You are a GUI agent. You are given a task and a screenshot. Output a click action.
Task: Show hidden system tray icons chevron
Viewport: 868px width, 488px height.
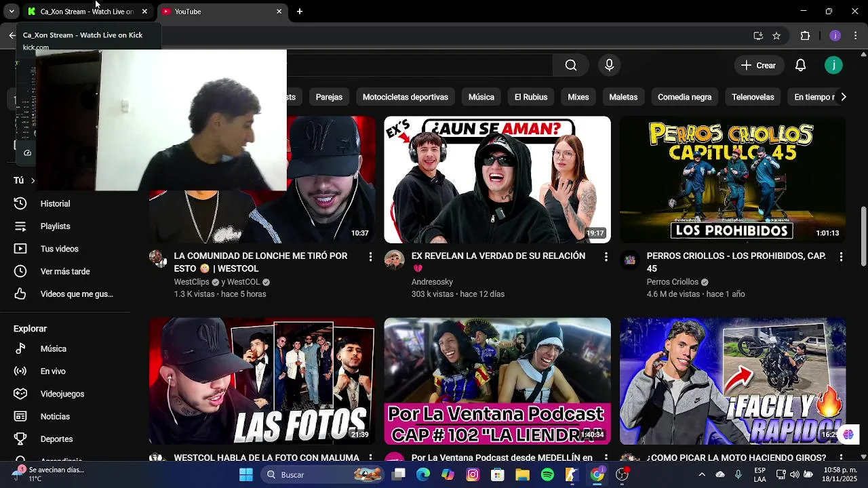(x=702, y=474)
